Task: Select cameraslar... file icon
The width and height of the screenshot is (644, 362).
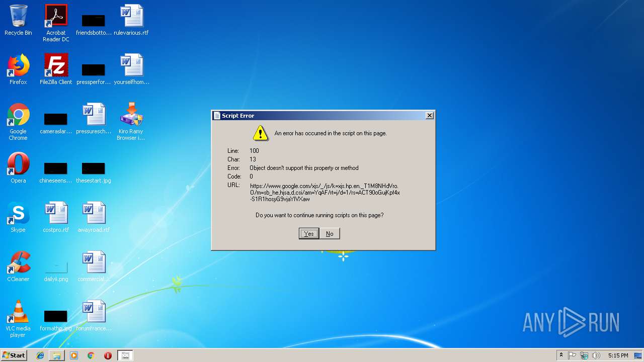Action: coord(56,123)
